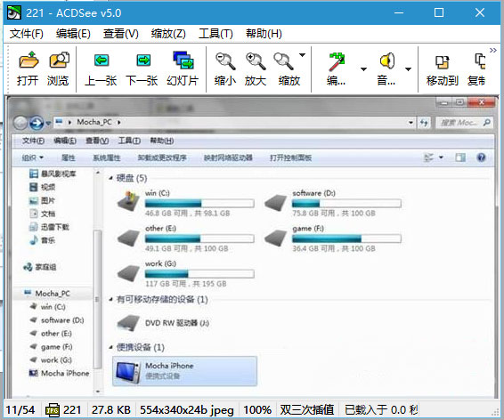Select Mocha_PC in the Explorer sidebar

pyautogui.click(x=53, y=294)
